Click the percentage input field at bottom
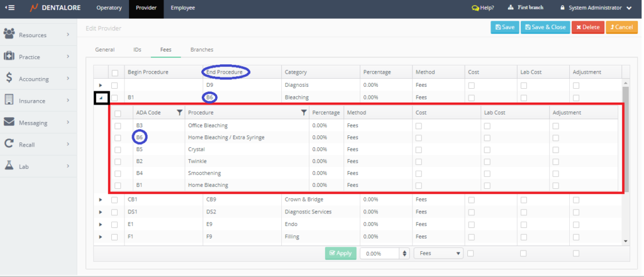This screenshot has height=277, width=644. coord(381,253)
